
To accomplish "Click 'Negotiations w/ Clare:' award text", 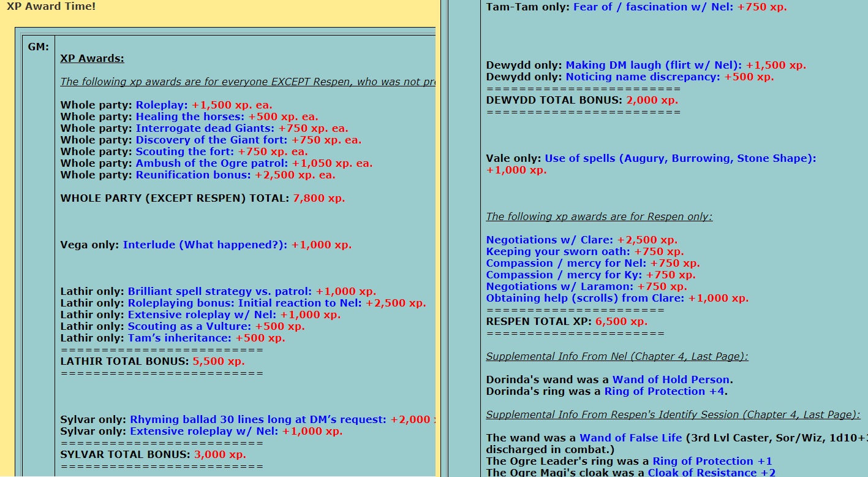I will coord(549,240).
